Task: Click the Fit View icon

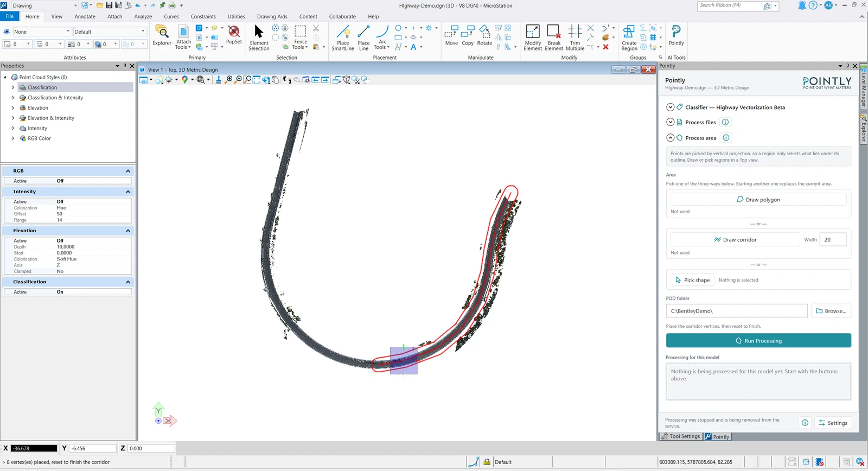Action: 257,80
